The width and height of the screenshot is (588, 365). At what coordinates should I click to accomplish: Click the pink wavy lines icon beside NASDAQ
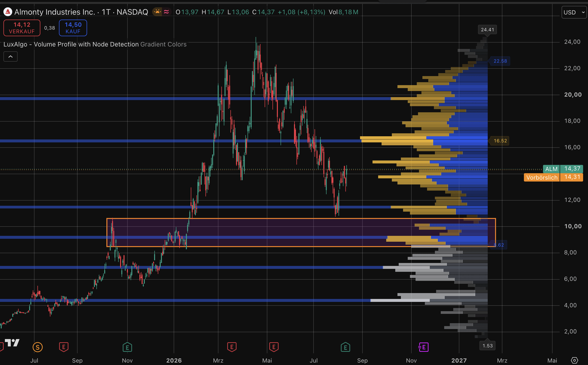point(167,12)
